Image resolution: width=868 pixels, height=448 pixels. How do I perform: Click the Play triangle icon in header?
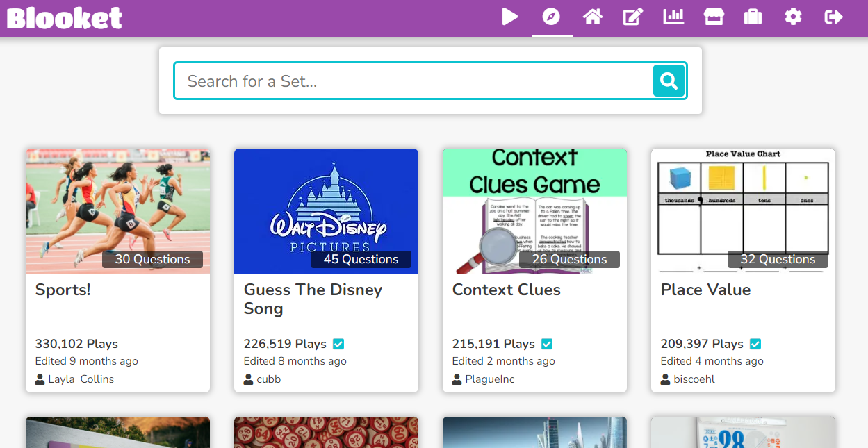point(510,17)
